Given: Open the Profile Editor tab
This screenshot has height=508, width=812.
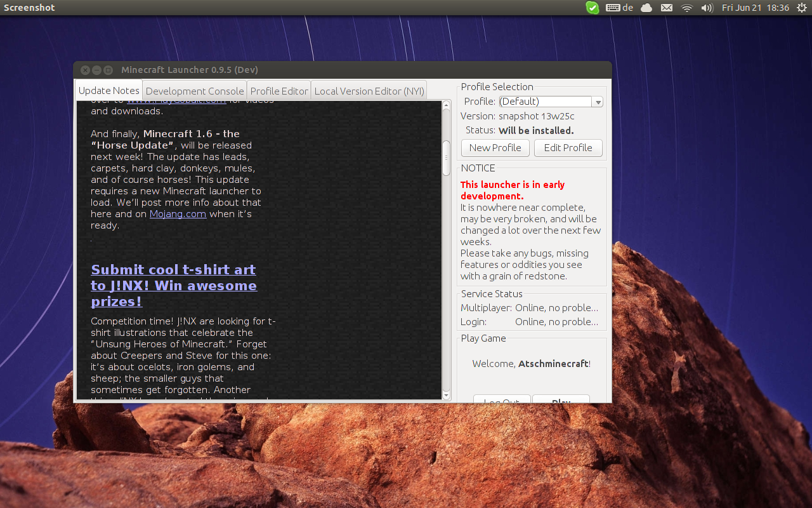Looking at the screenshot, I should (x=278, y=91).
